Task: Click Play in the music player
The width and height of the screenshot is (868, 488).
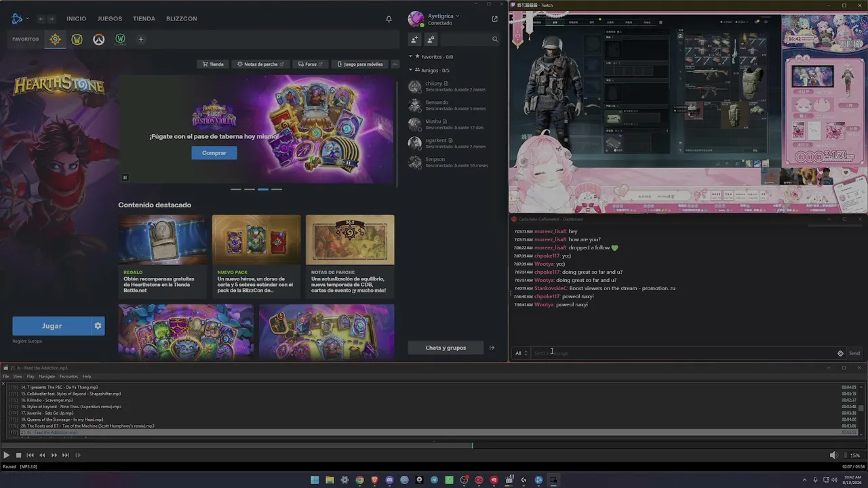Action: click(x=6, y=455)
